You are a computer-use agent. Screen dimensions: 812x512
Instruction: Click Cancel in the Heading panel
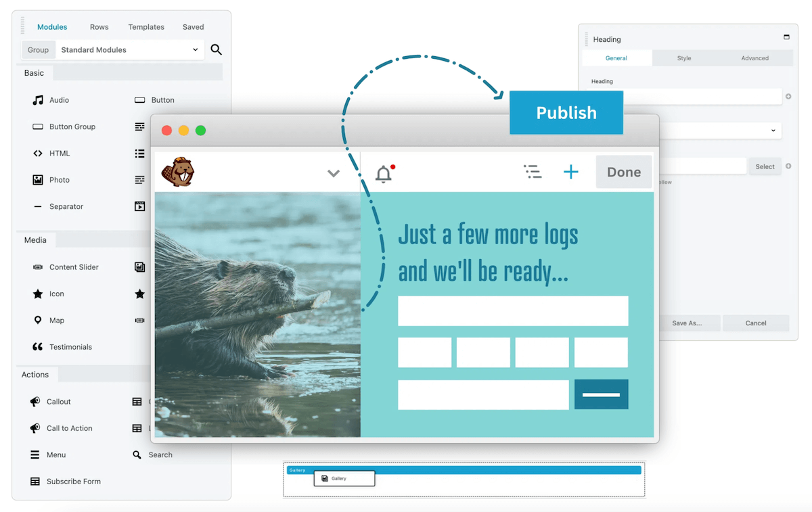[x=756, y=323]
